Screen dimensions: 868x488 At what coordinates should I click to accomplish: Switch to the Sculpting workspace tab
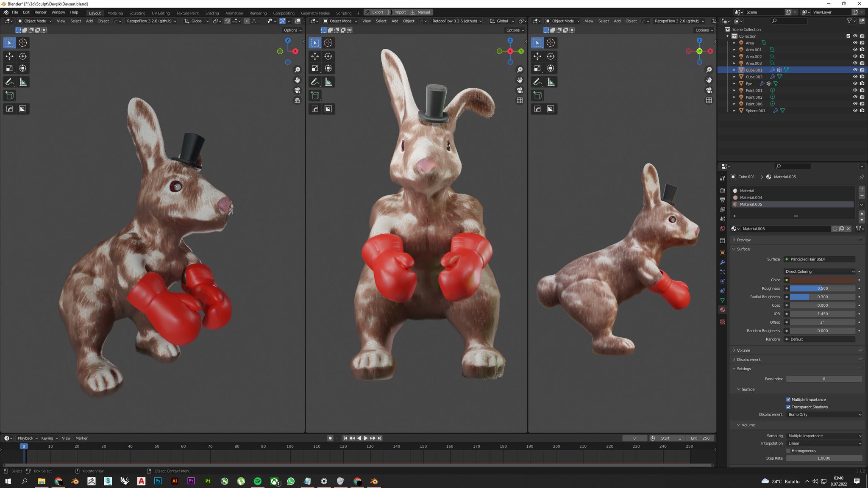(137, 13)
